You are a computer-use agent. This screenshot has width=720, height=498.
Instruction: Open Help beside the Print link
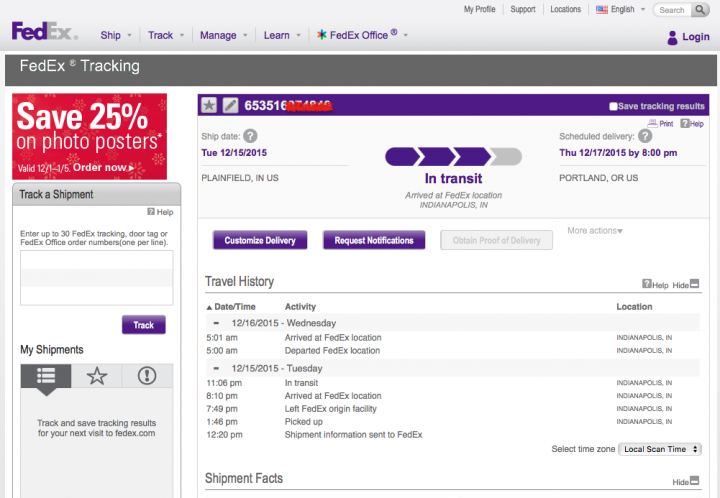692,123
